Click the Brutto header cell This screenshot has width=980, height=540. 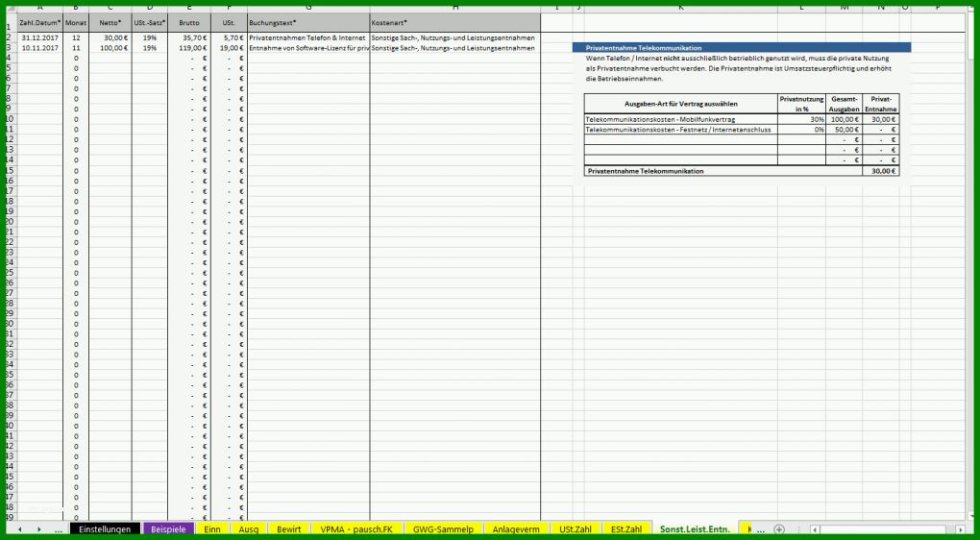click(x=189, y=22)
